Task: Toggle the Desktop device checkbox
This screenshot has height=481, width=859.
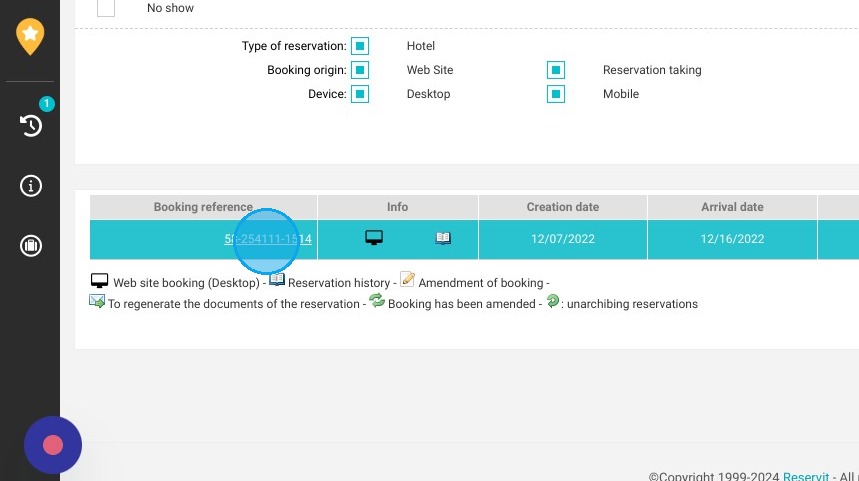Action: coord(360,94)
